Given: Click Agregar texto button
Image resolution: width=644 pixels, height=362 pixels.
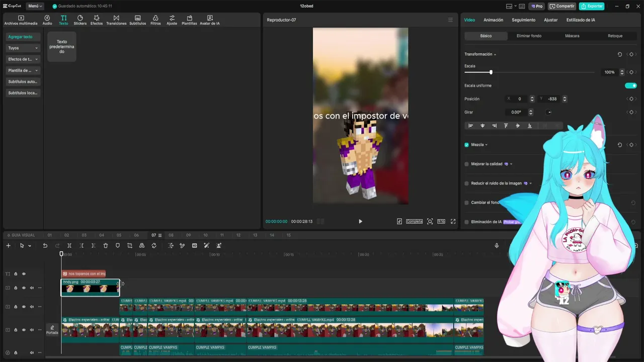Looking at the screenshot, I should pyautogui.click(x=23, y=37).
